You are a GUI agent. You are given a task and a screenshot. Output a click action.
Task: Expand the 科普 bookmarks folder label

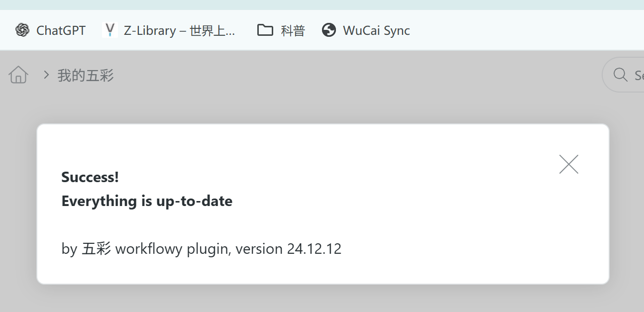[x=293, y=30]
